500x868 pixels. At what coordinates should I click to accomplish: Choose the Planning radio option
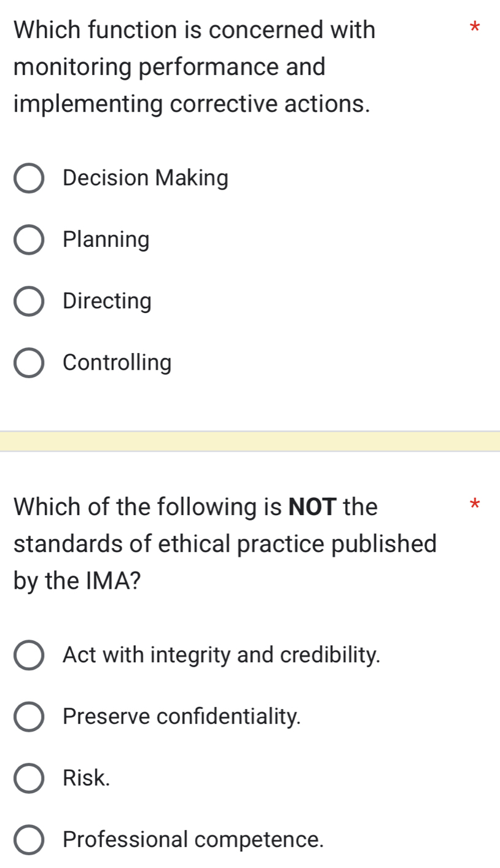[x=28, y=240]
